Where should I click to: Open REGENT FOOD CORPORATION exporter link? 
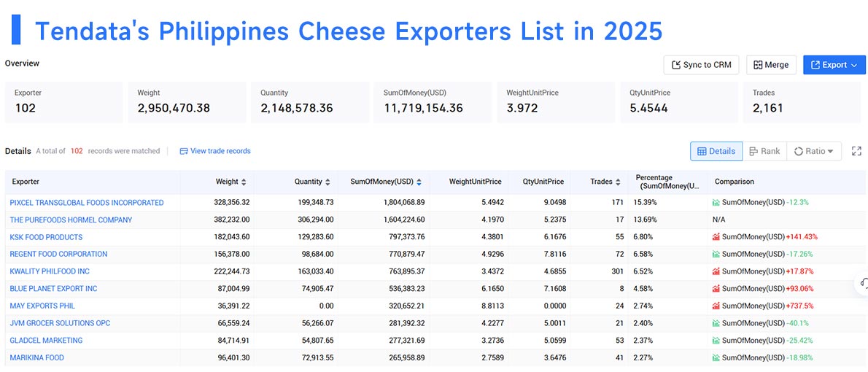tap(58, 254)
